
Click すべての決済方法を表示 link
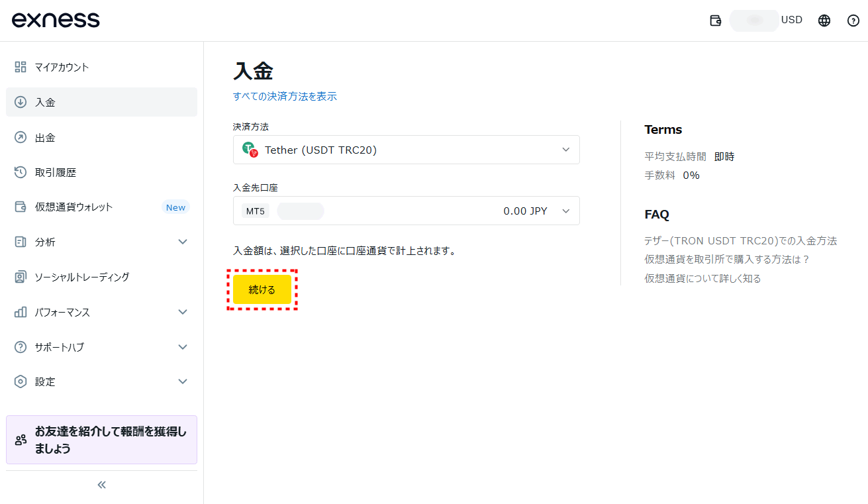click(285, 96)
